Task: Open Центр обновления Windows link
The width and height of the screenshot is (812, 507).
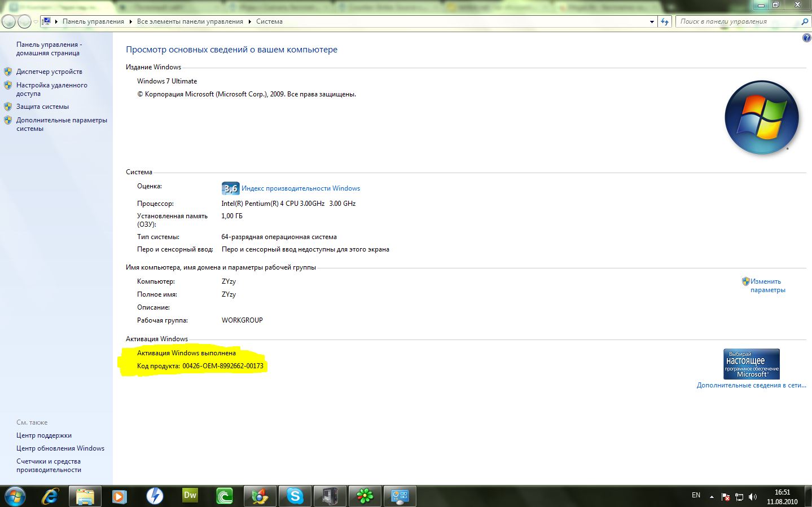Action: click(60, 448)
